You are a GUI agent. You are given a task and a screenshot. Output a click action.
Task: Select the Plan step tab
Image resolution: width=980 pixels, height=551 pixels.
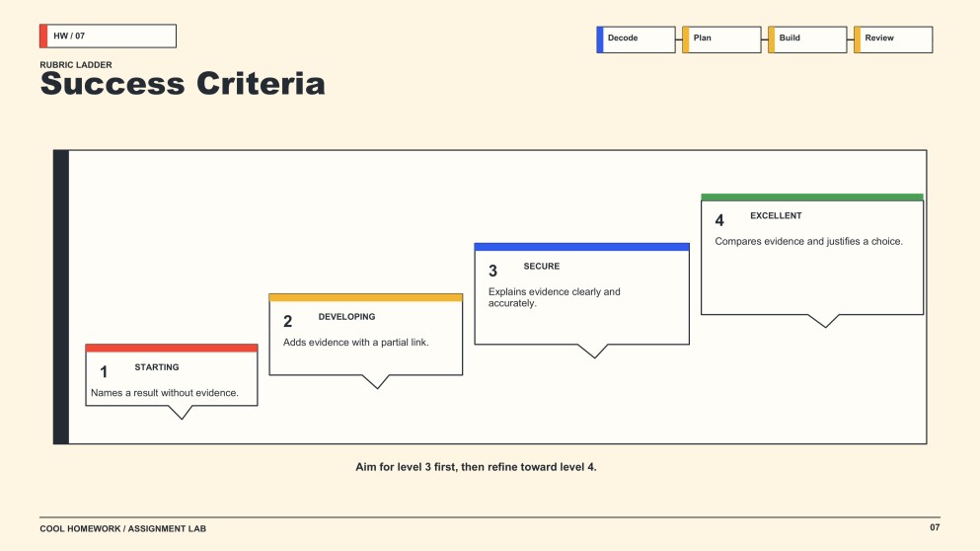(721, 39)
